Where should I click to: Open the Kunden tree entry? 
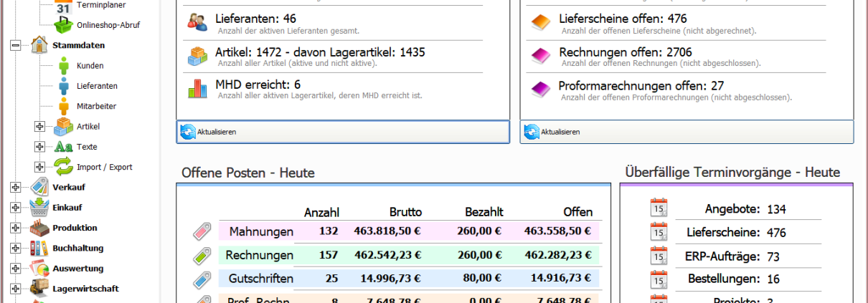pos(90,66)
